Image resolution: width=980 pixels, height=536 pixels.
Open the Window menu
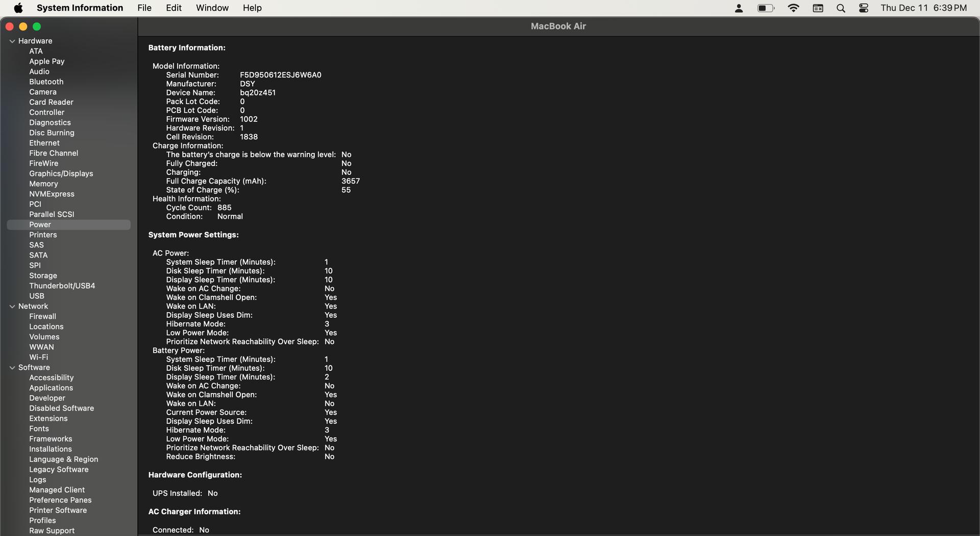tap(212, 8)
